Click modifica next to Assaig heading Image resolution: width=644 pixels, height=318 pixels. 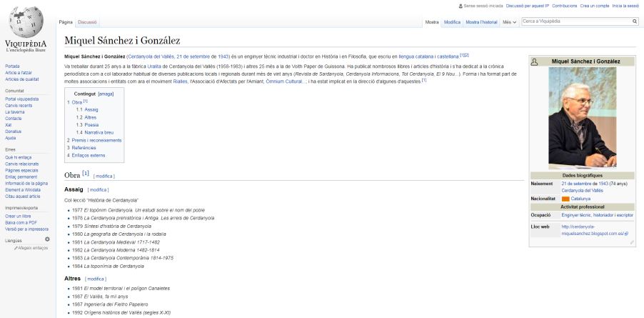click(98, 190)
